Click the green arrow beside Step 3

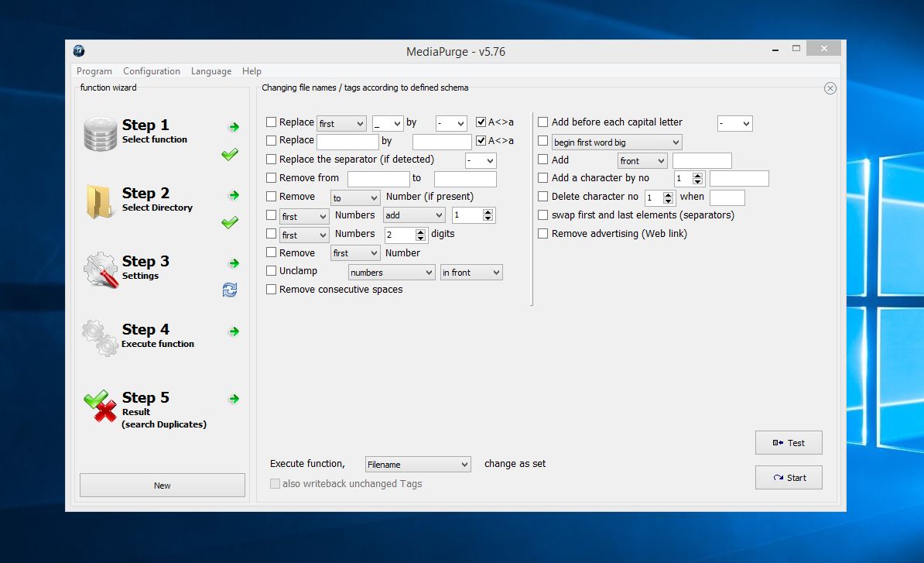pyautogui.click(x=234, y=263)
